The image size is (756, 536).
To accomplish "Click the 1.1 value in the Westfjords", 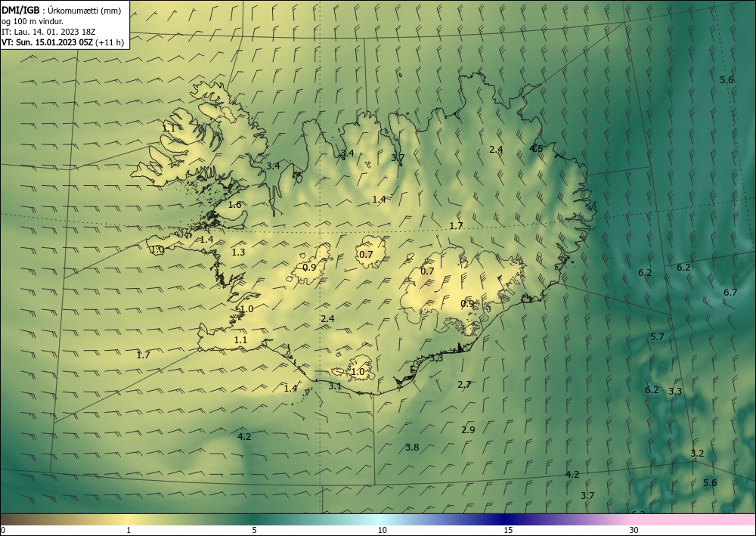I will 169,129.
